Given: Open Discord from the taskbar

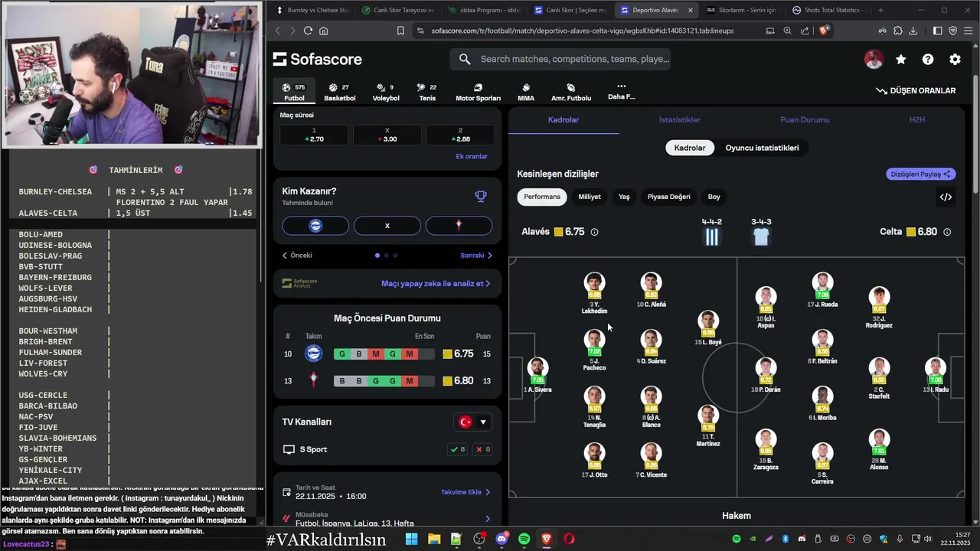Looking at the screenshot, I should (501, 540).
